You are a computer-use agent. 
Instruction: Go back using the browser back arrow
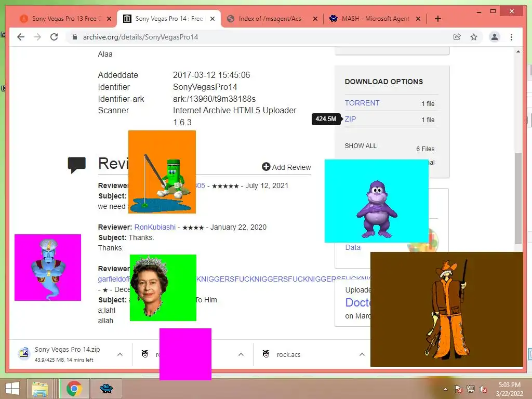click(21, 37)
